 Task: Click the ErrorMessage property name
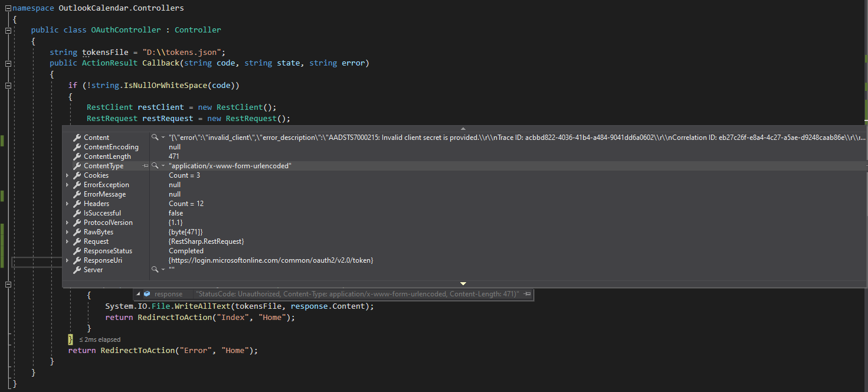[x=104, y=194]
